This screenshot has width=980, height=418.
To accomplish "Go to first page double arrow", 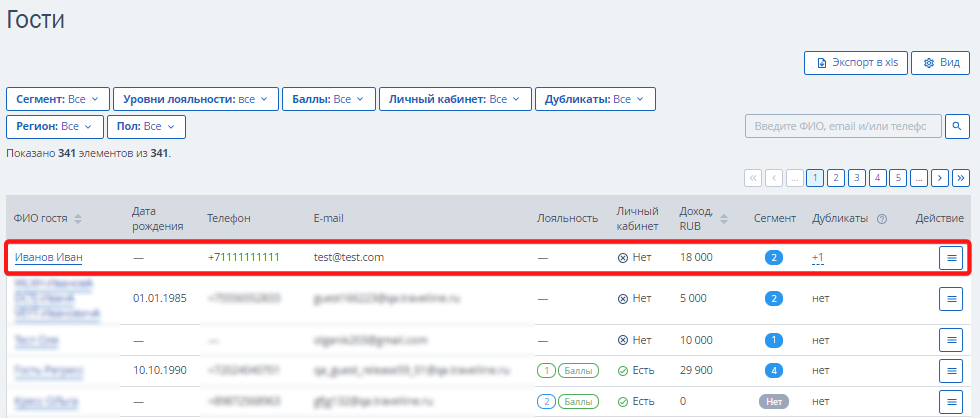I will 753,178.
